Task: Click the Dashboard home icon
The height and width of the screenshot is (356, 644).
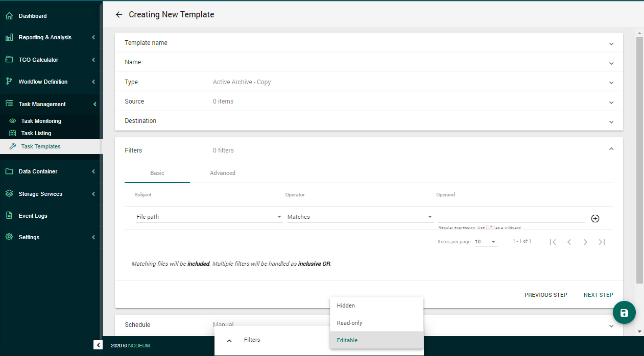Action: click(9, 16)
